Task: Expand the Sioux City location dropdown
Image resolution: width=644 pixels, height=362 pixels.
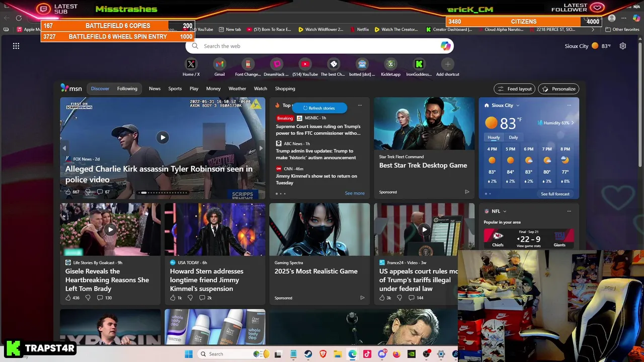Action: [518, 106]
